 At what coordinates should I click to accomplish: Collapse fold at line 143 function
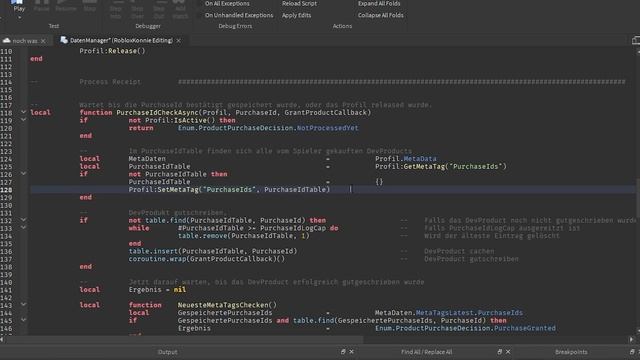point(23,304)
